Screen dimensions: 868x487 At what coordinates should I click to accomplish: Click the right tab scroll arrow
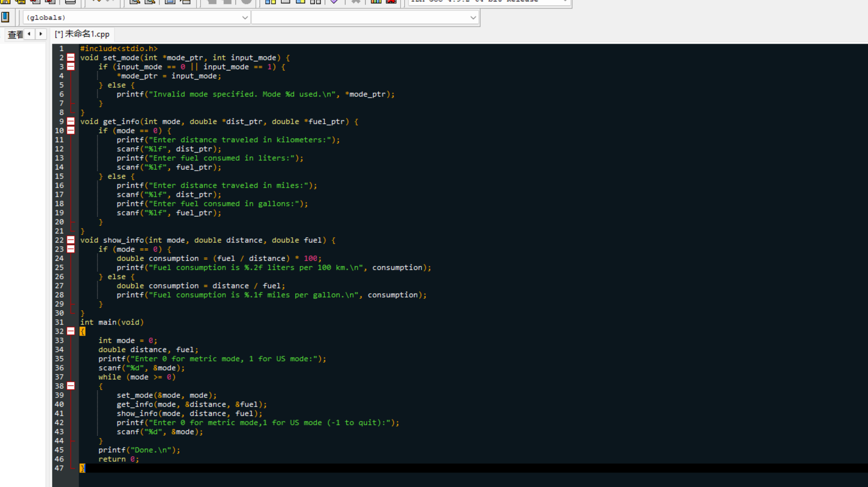pyautogui.click(x=41, y=34)
